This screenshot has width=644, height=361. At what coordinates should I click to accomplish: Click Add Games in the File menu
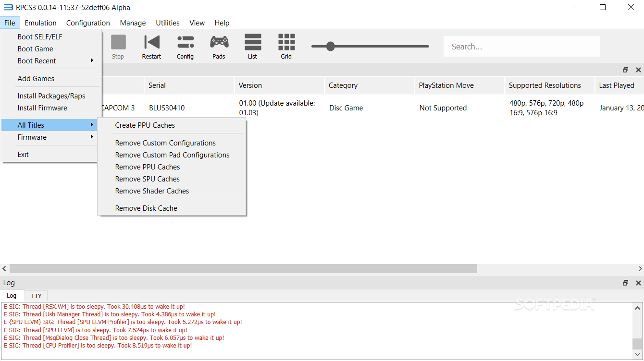tap(36, 78)
